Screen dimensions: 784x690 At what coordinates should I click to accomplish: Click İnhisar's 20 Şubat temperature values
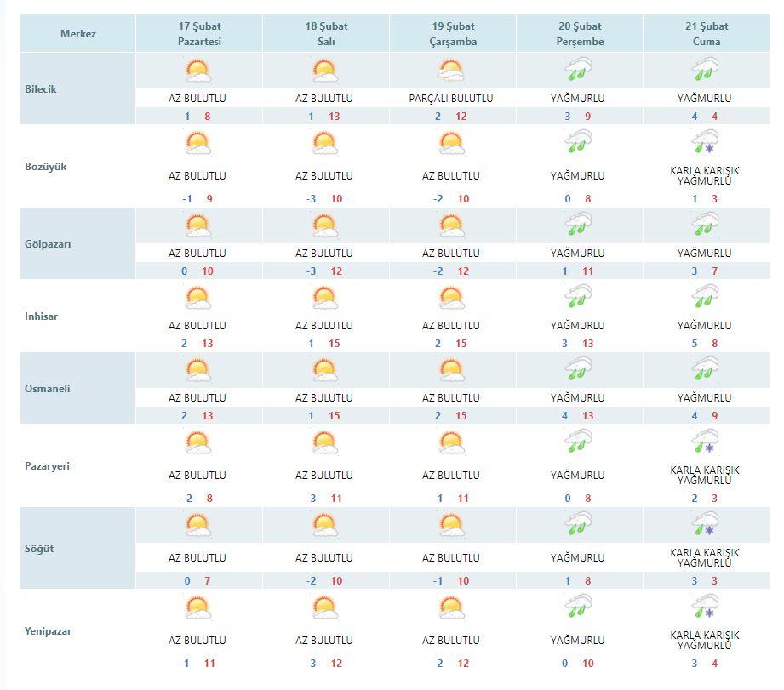[x=578, y=343]
